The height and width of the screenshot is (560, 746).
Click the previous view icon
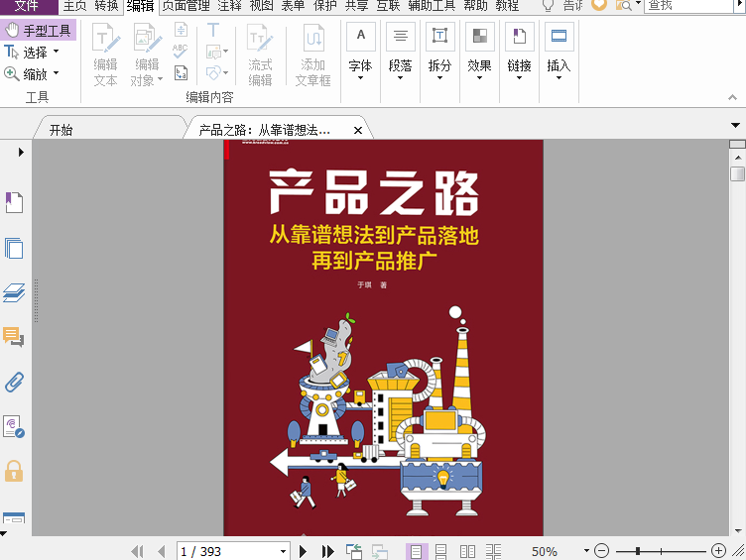click(354, 551)
